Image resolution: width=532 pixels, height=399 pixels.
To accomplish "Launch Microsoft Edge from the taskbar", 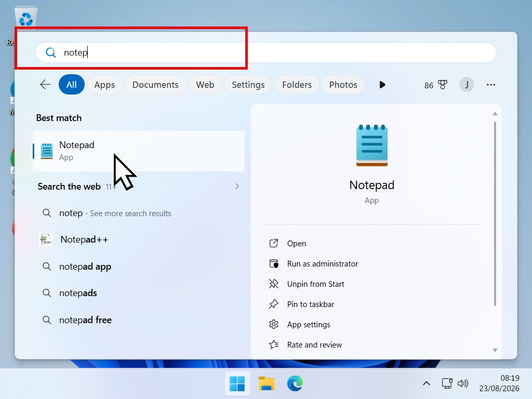I will [x=295, y=384].
